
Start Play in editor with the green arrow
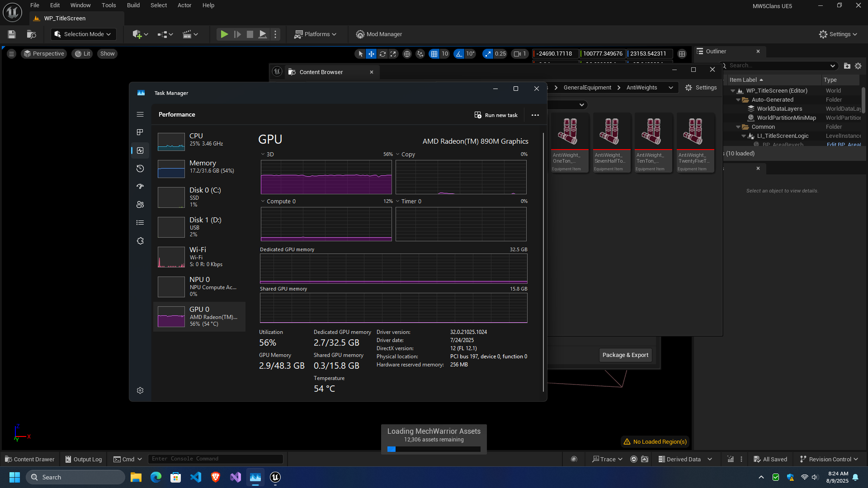tap(224, 34)
